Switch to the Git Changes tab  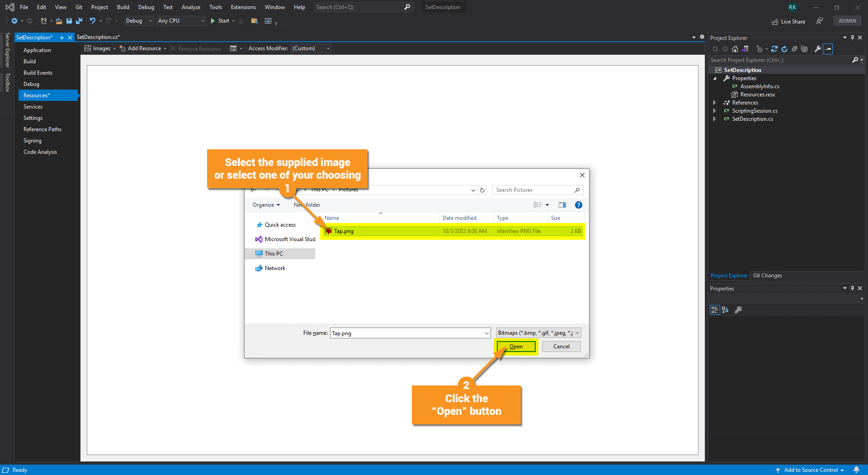(768, 275)
